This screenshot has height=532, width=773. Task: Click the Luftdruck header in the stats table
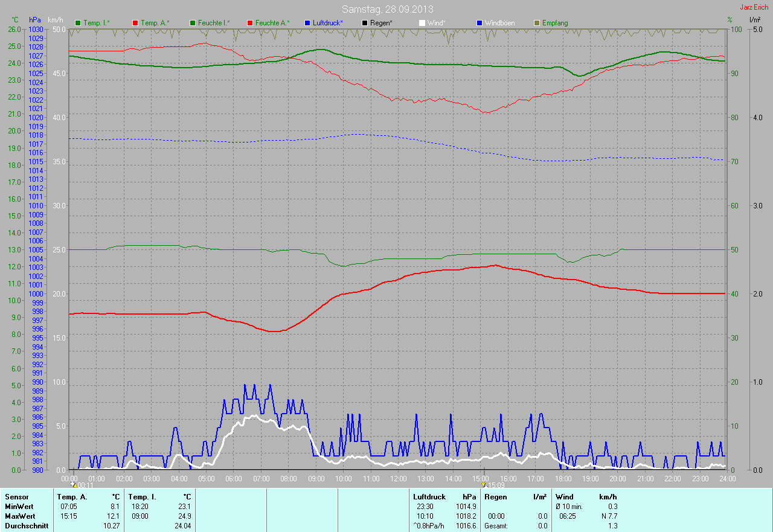[x=429, y=497]
